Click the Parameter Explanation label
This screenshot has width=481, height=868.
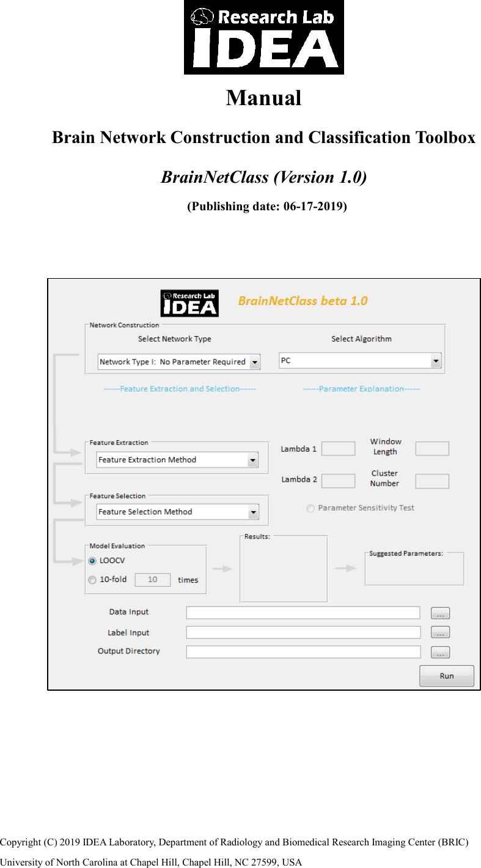(x=361, y=389)
